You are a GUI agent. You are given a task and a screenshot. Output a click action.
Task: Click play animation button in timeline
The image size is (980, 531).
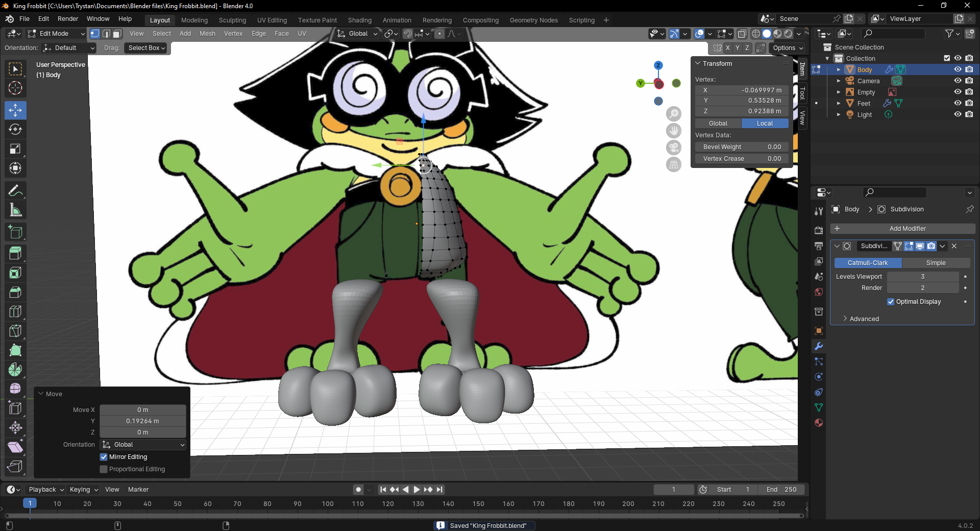click(x=416, y=489)
